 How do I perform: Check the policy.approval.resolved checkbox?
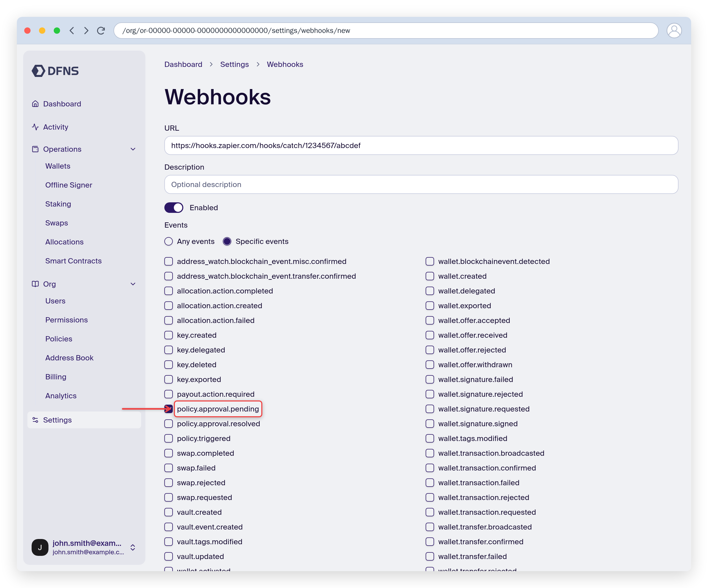(x=169, y=424)
